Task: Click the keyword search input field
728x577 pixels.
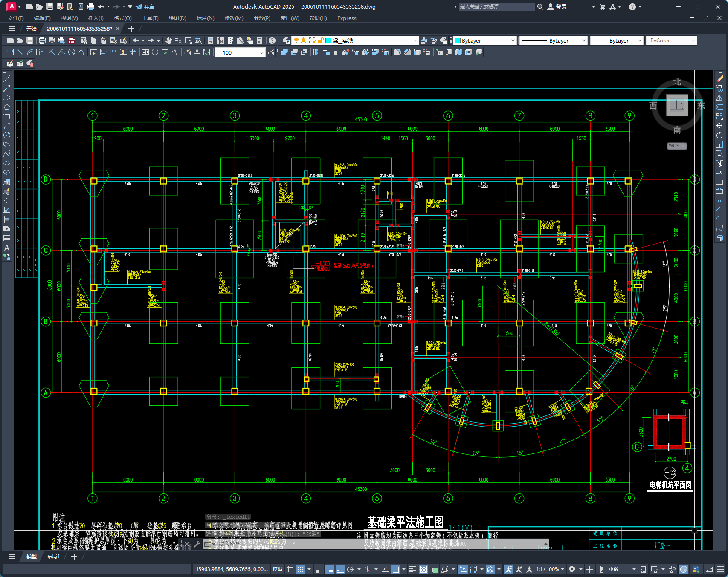Action: point(496,7)
